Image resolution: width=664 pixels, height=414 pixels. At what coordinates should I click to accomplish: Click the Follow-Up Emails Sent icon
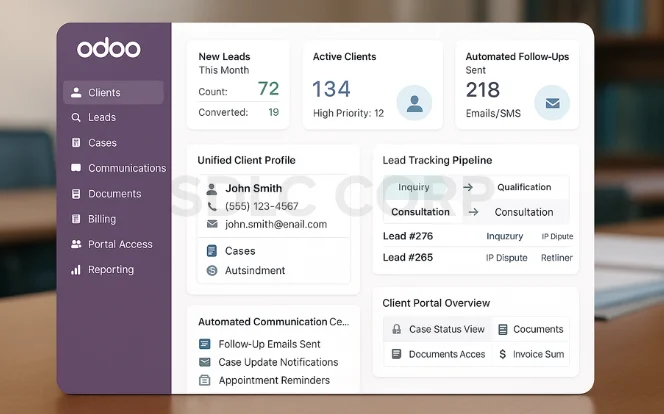(205, 344)
